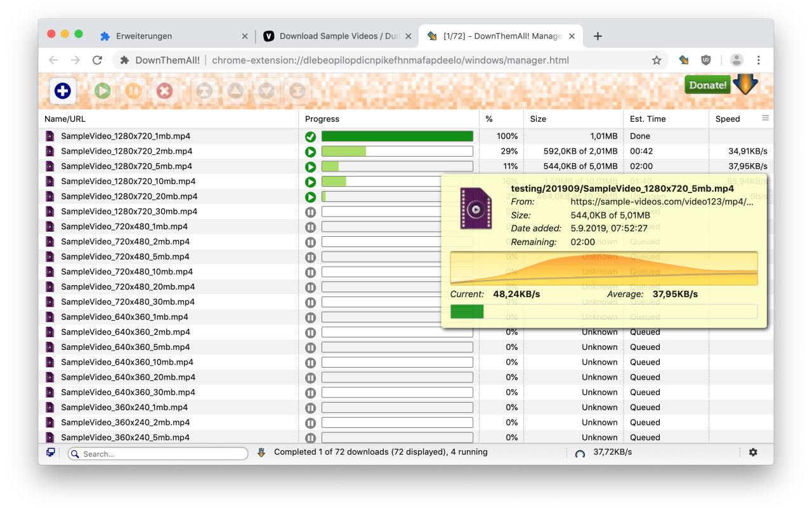Click the move to top toolbar icon
This screenshot has width=812, height=508.
point(204,91)
